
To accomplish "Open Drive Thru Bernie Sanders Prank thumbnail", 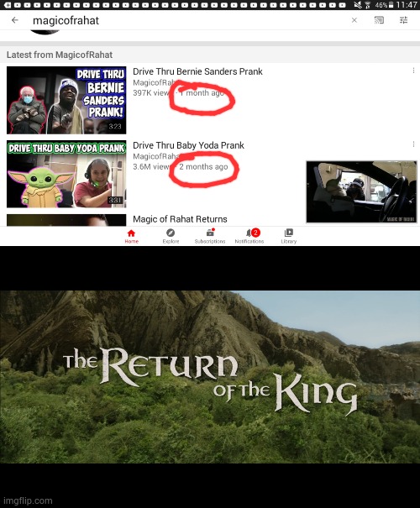I will point(66,100).
